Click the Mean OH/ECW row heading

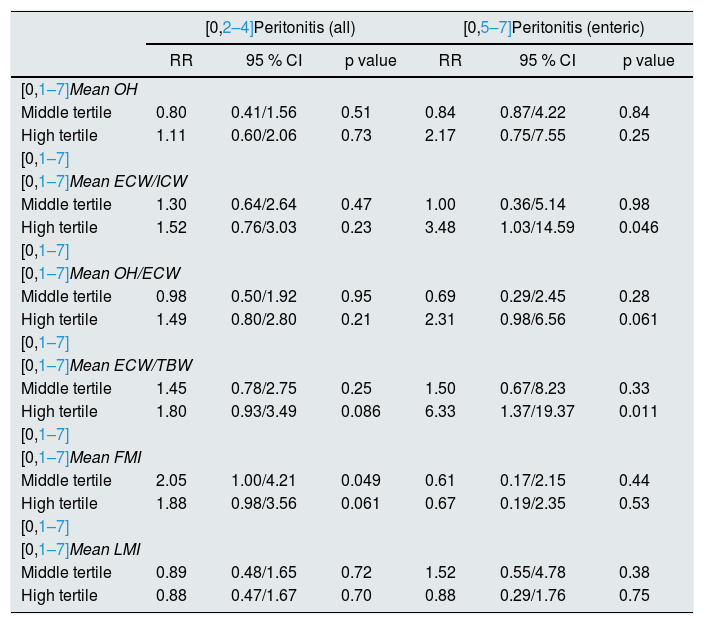[125, 273]
